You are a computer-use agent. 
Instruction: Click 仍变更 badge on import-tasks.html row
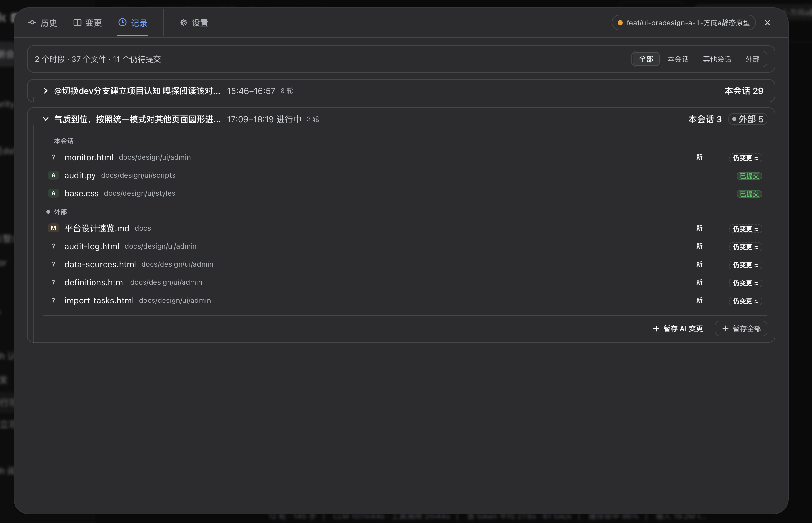coord(746,301)
